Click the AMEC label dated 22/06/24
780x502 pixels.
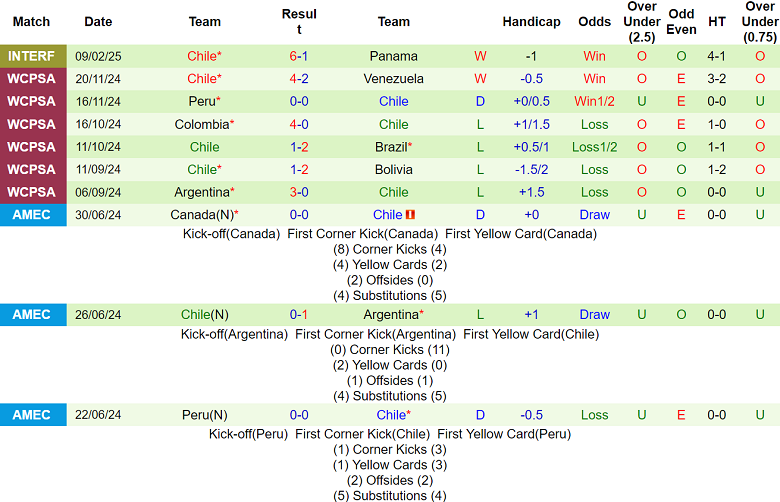coord(33,415)
